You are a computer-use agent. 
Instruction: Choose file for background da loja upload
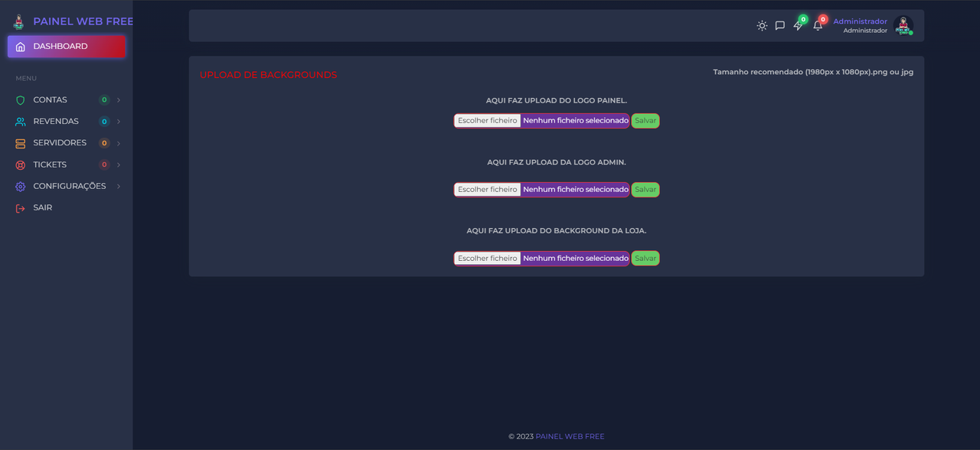point(488,259)
